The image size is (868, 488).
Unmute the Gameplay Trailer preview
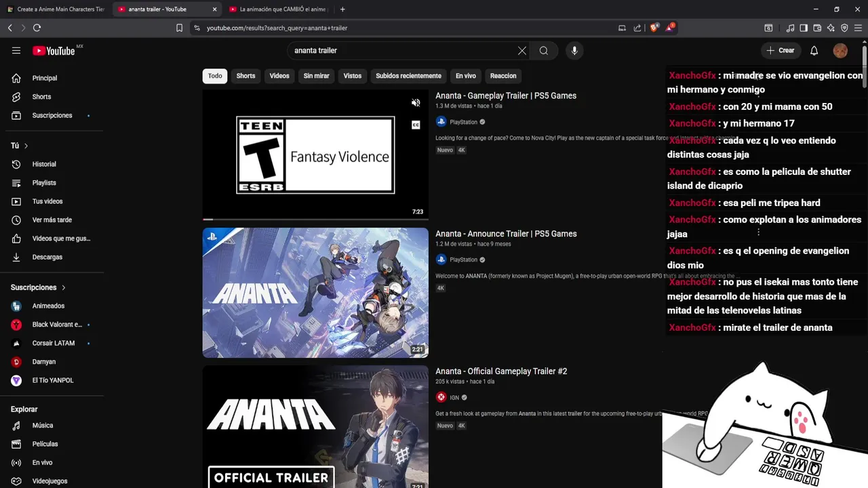coord(416,103)
